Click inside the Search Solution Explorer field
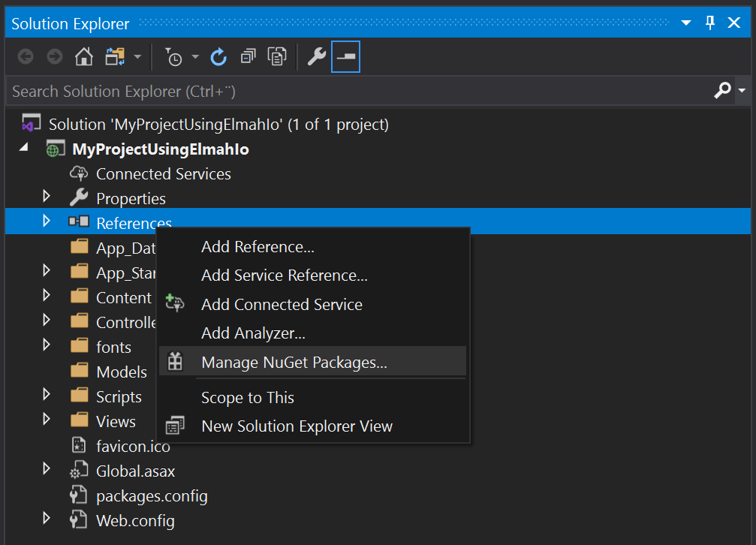The image size is (756, 545). pyautogui.click(x=300, y=91)
